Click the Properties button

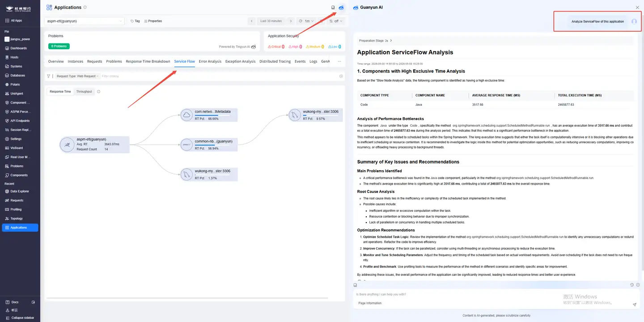click(x=153, y=21)
